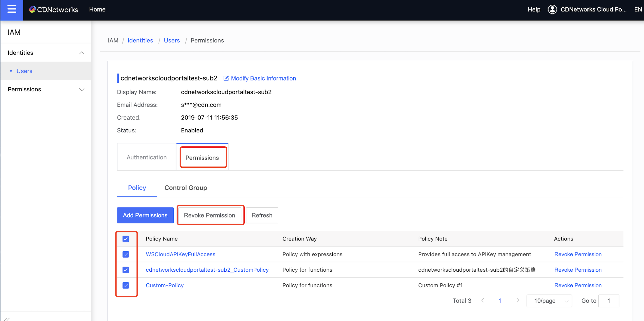Click the IAM sidebar title
The image size is (644, 321).
[x=14, y=32]
